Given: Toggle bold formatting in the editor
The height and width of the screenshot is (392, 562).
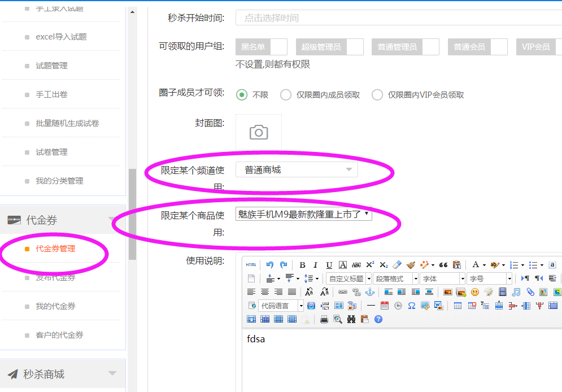Looking at the screenshot, I should pos(302,265).
